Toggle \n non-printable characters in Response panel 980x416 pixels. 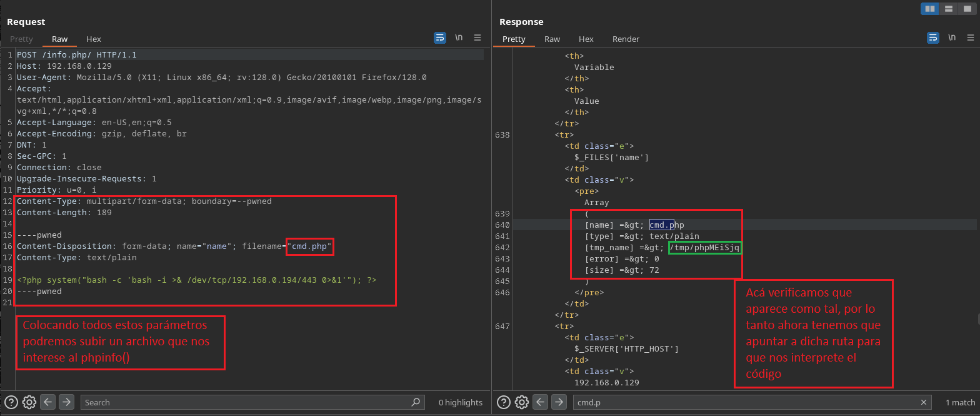[951, 38]
